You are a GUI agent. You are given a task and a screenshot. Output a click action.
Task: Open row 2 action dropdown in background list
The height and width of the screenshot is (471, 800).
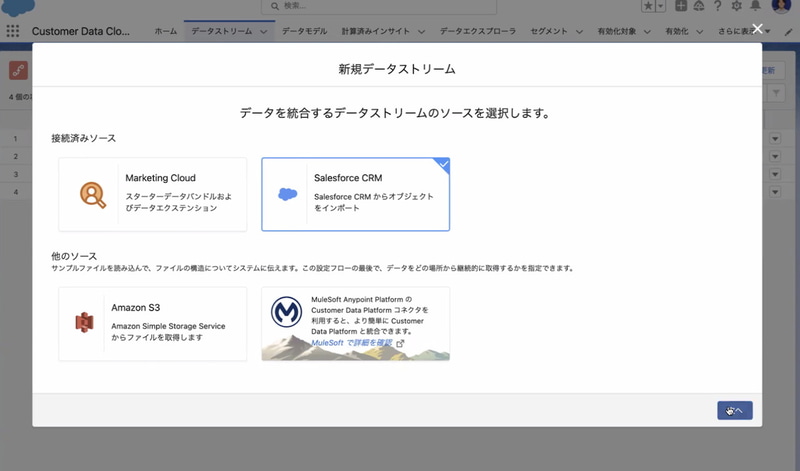pyautogui.click(x=775, y=157)
